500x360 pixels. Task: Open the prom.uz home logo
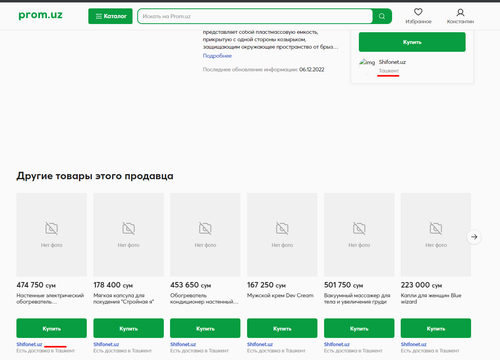pos(40,15)
